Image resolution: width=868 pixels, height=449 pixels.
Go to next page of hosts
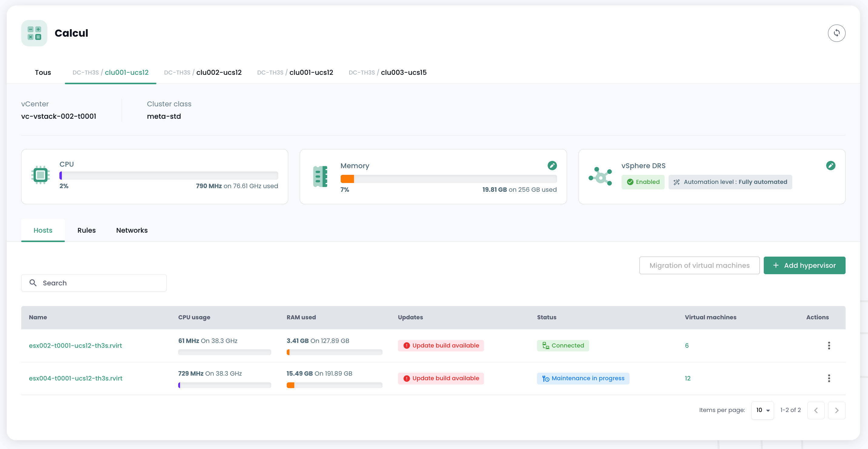click(836, 410)
